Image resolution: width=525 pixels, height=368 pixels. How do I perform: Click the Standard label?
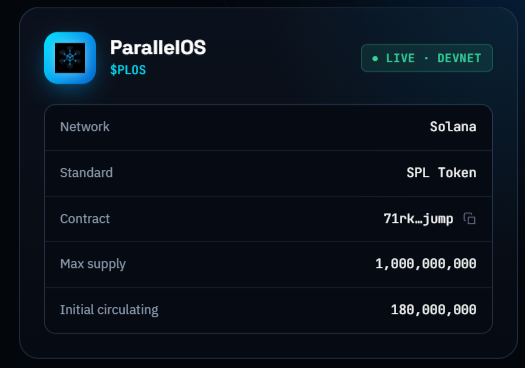pyautogui.click(x=86, y=172)
